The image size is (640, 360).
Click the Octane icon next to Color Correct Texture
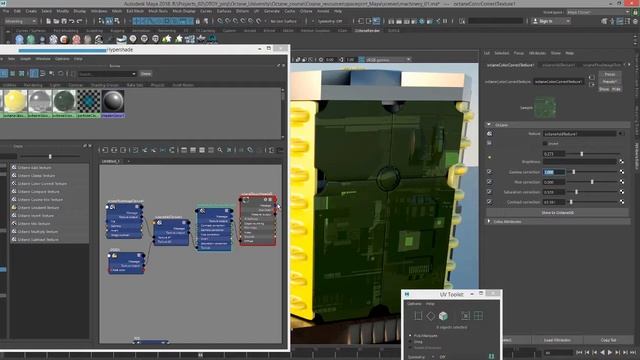pos(14,183)
